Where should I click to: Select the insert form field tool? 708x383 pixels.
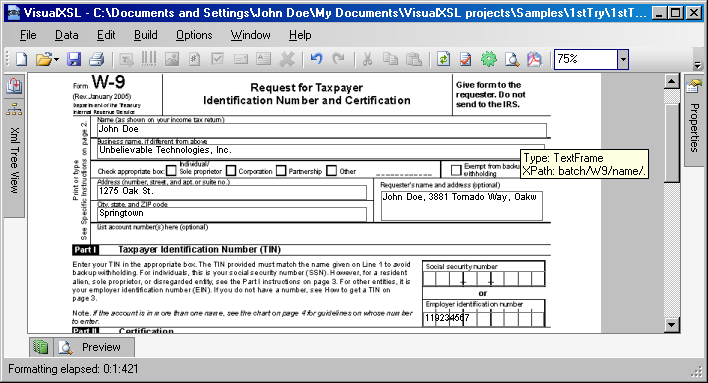(x=241, y=59)
